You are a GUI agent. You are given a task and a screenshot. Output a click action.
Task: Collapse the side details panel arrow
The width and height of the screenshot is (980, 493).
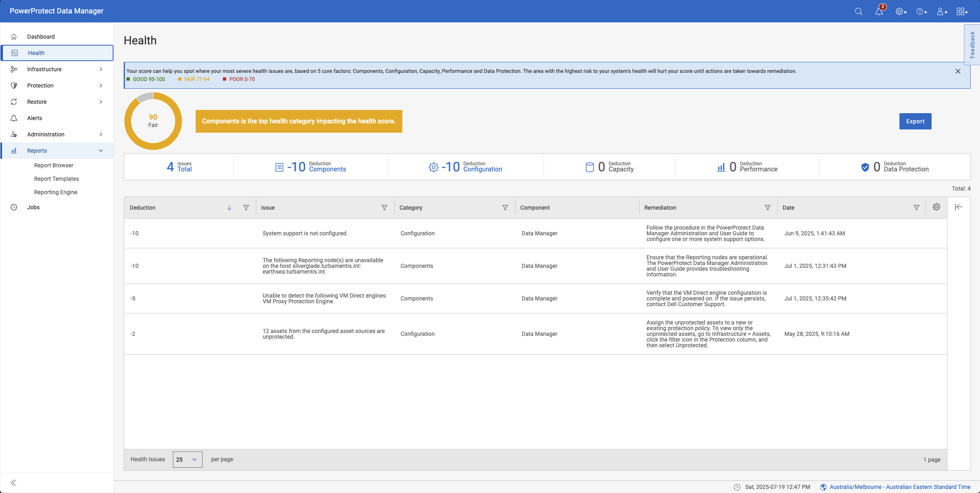pyautogui.click(x=958, y=207)
